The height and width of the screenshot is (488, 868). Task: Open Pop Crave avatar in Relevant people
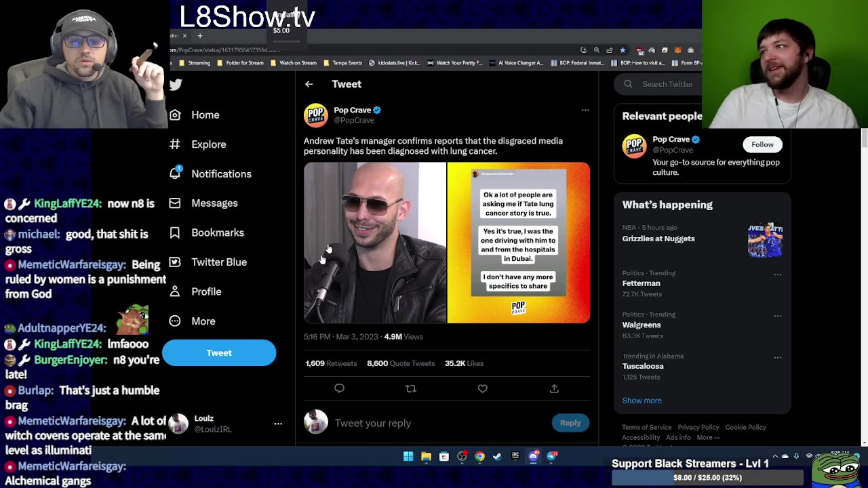[x=635, y=146]
